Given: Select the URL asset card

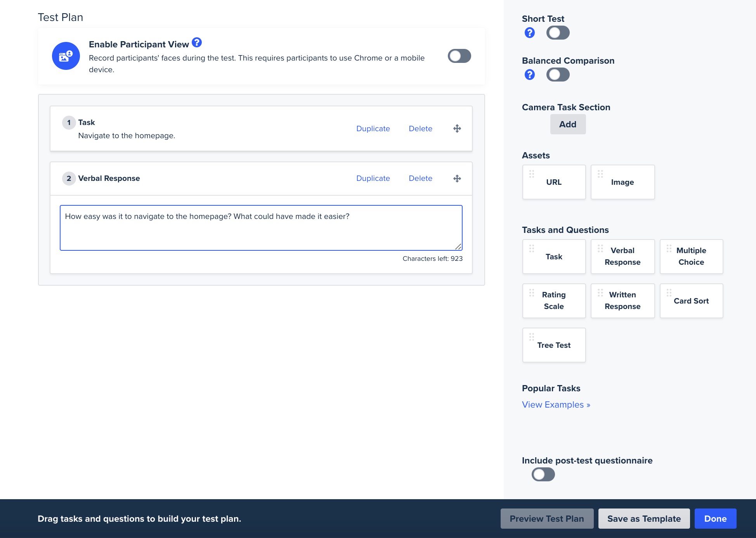Looking at the screenshot, I should (554, 182).
